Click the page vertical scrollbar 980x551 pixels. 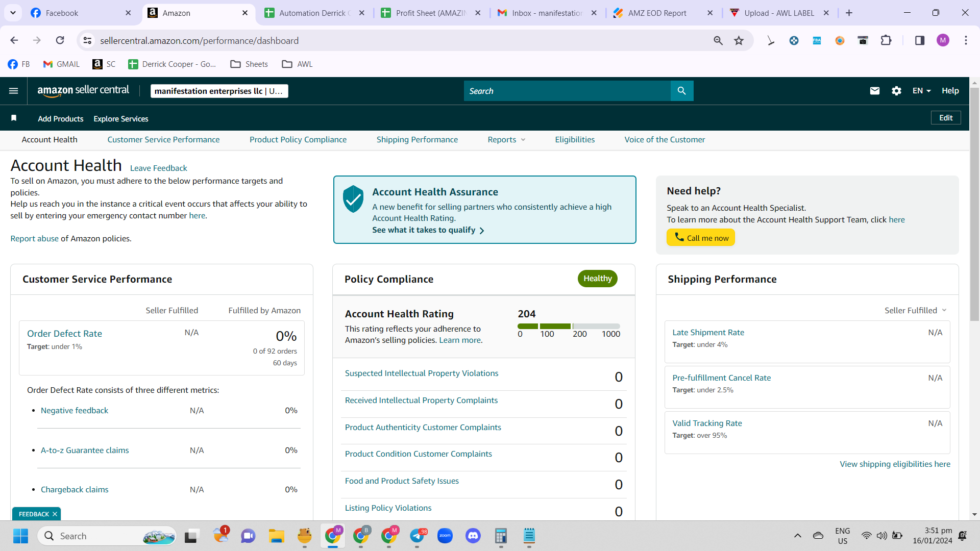[974, 204]
